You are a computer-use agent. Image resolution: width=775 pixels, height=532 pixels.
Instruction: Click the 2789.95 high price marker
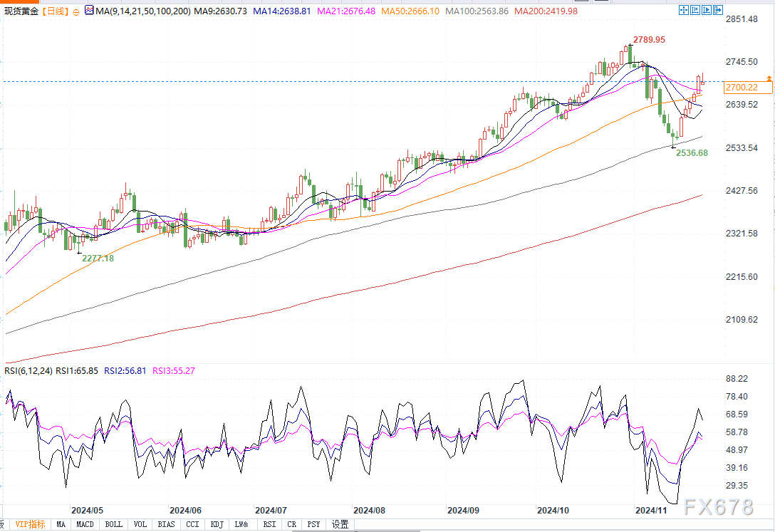pos(649,40)
